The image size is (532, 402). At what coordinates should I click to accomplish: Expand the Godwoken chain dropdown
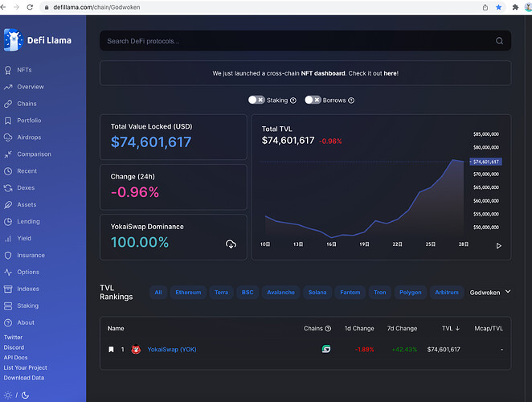(490, 293)
